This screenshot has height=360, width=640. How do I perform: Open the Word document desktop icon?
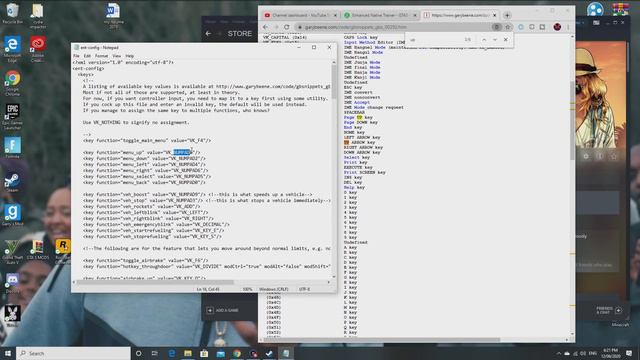(113, 16)
